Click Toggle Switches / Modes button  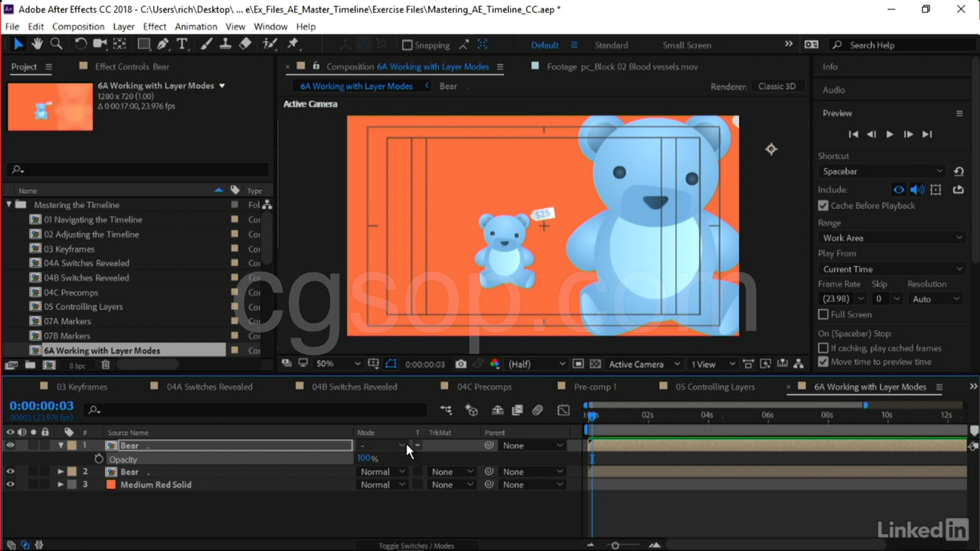click(416, 546)
